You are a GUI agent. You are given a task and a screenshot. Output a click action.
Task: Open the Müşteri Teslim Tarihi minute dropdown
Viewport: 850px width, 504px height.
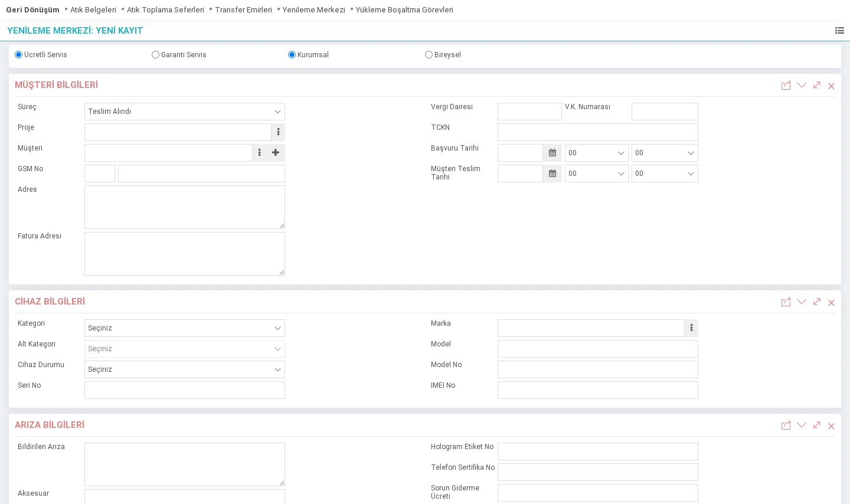point(665,174)
